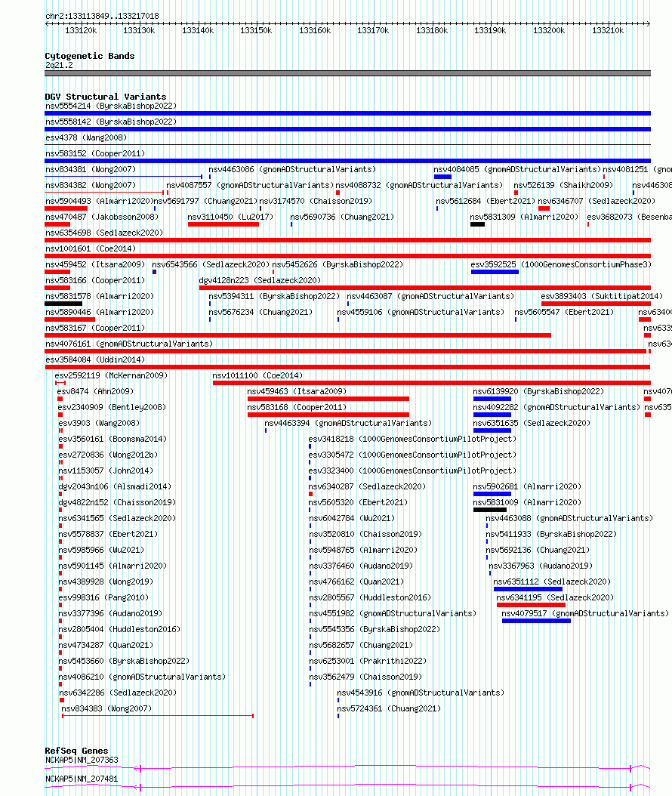Open variant dgv4128n223 (Sedlazeck2020)
Screen dimensions: 672x796
point(260,280)
